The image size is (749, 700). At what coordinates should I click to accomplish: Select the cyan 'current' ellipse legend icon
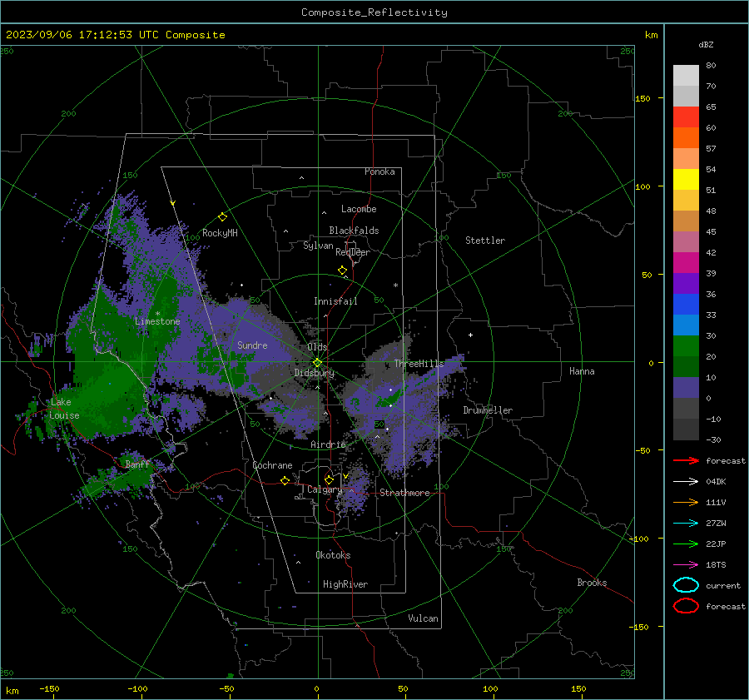(x=686, y=585)
